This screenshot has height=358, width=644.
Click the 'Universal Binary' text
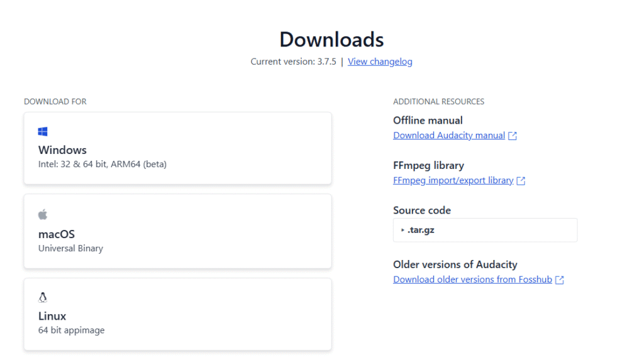[x=70, y=248]
